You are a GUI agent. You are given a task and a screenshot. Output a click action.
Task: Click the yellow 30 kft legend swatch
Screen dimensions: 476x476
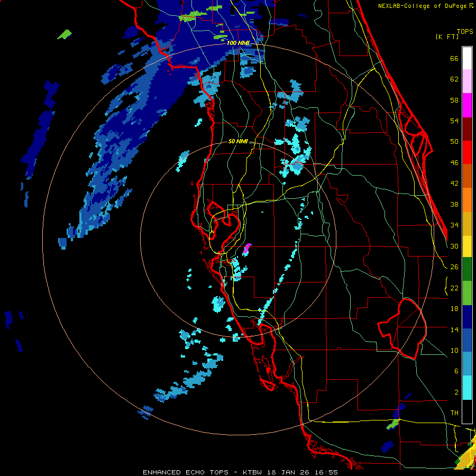pyautogui.click(x=467, y=246)
